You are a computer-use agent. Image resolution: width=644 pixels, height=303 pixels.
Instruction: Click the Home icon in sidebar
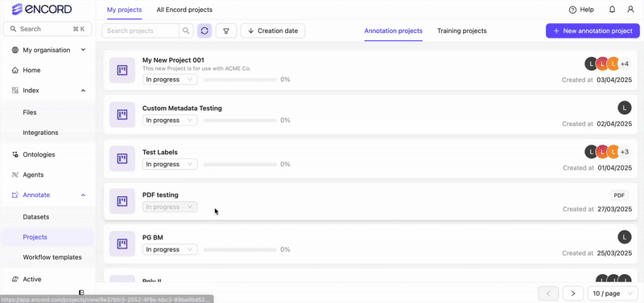click(15, 70)
